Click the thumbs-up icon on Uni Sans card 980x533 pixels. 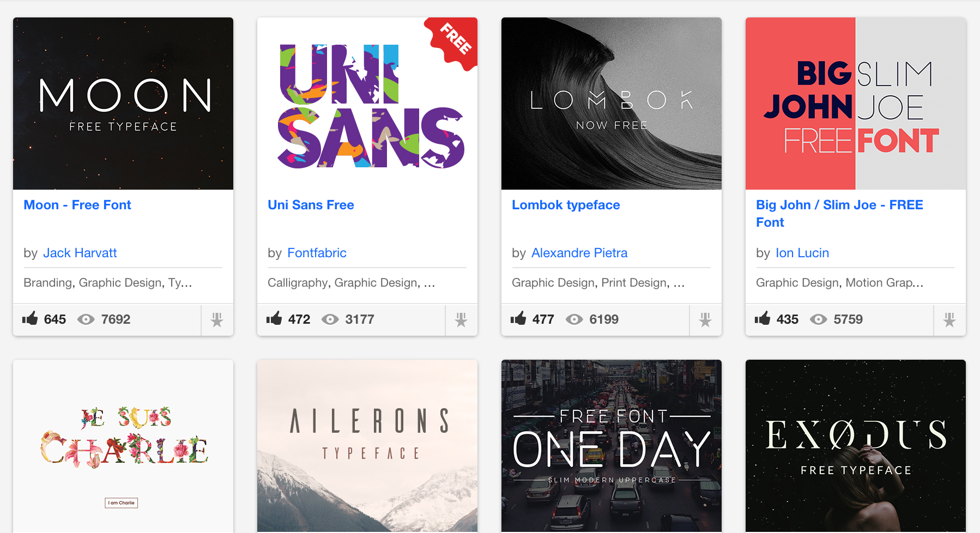click(x=274, y=318)
